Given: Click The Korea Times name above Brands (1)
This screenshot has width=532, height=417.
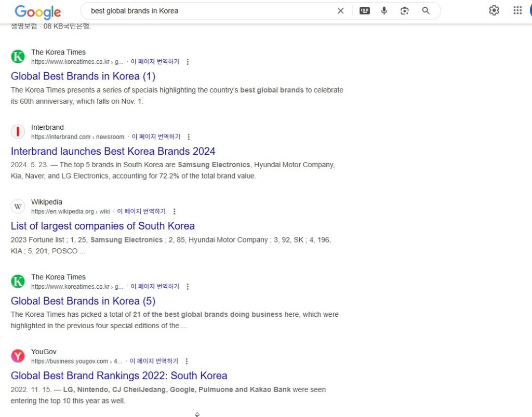Looking at the screenshot, I should (x=58, y=52).
